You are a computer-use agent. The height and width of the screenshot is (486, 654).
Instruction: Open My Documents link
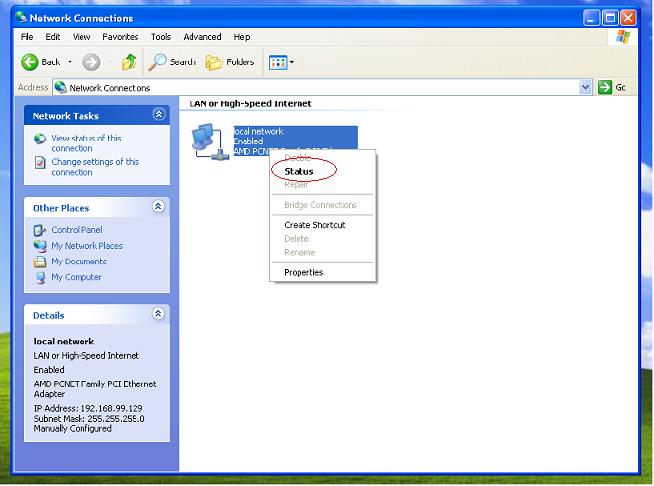pos(79,262)
